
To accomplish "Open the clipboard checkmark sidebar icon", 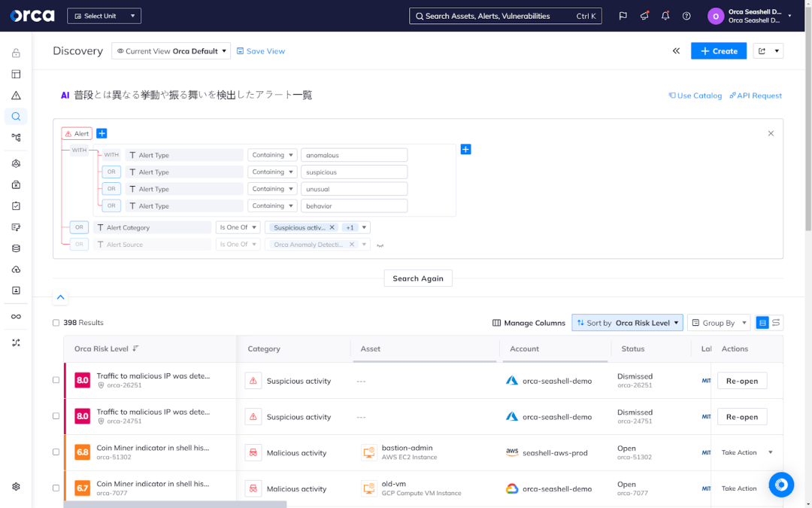I will click(16, 205).
